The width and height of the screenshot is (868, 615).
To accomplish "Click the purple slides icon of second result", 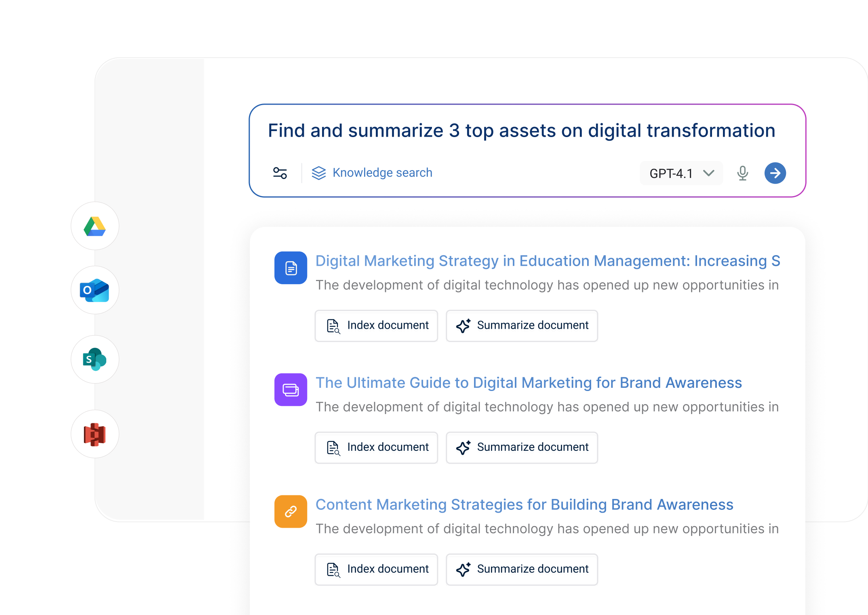I will point(291,390).
